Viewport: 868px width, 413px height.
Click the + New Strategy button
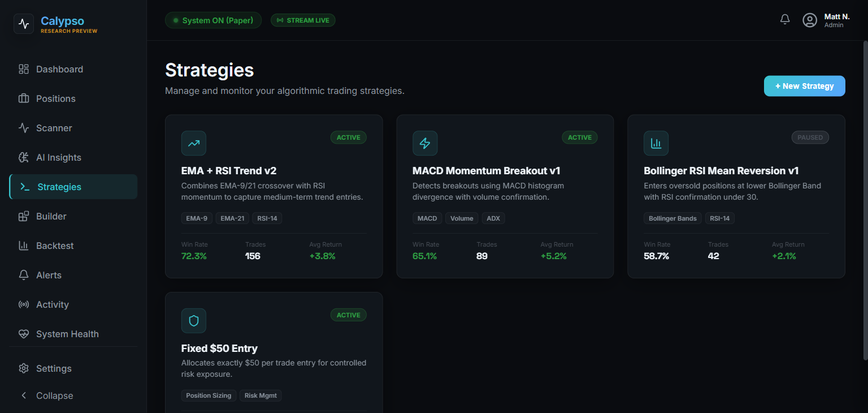click(x=804, y=85)
